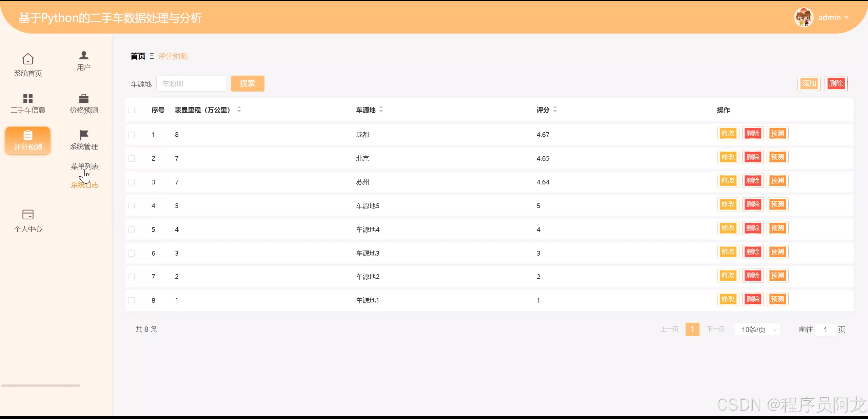Viewport: 868px width, 419px height.
Task: Click the 搜索 button
Action: (x=248, y=83)
